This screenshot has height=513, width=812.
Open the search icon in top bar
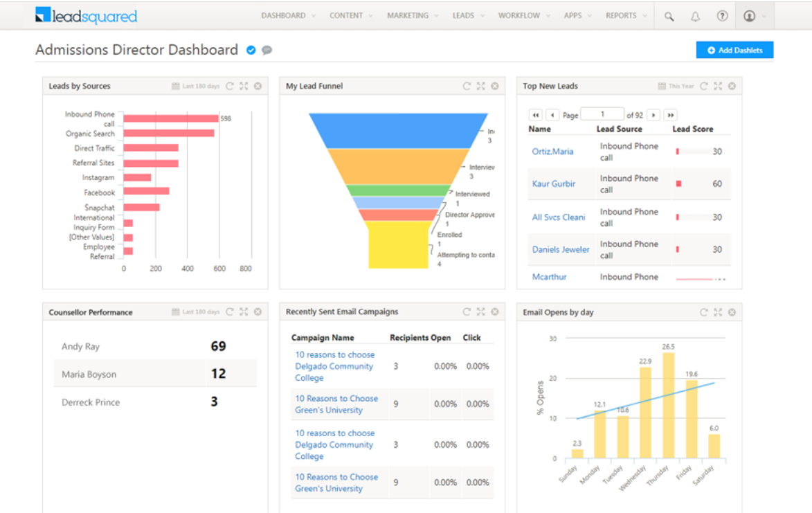[x=668, y=15]
